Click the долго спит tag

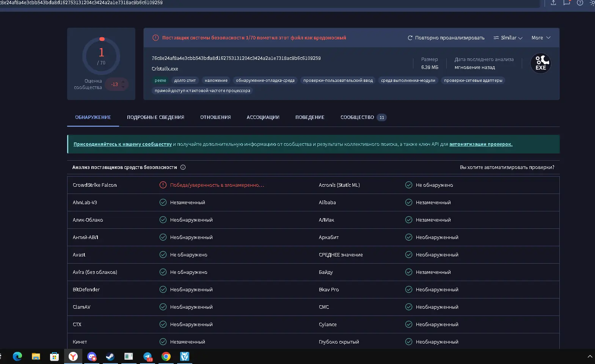185,80
